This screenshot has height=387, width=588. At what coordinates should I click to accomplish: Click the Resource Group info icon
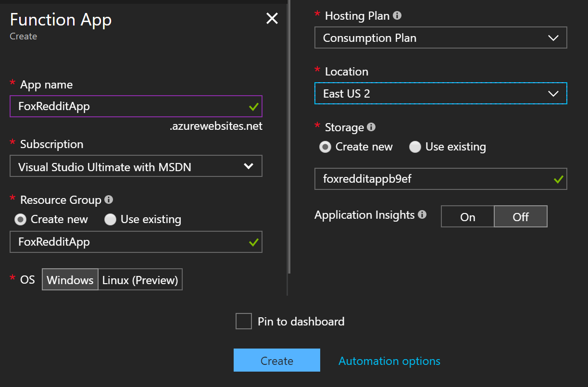point(109,200)
